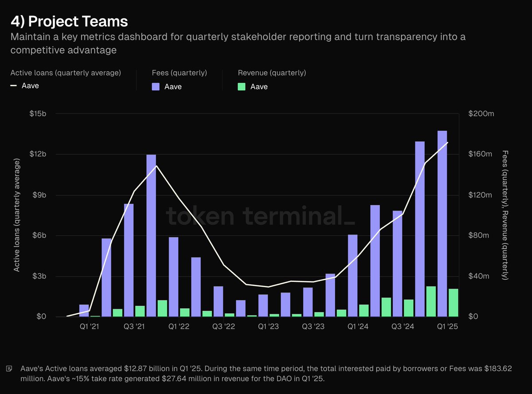Click the "$160m" right axis label
This screenshot has height=394, width=532.
[x=481, y=154]
